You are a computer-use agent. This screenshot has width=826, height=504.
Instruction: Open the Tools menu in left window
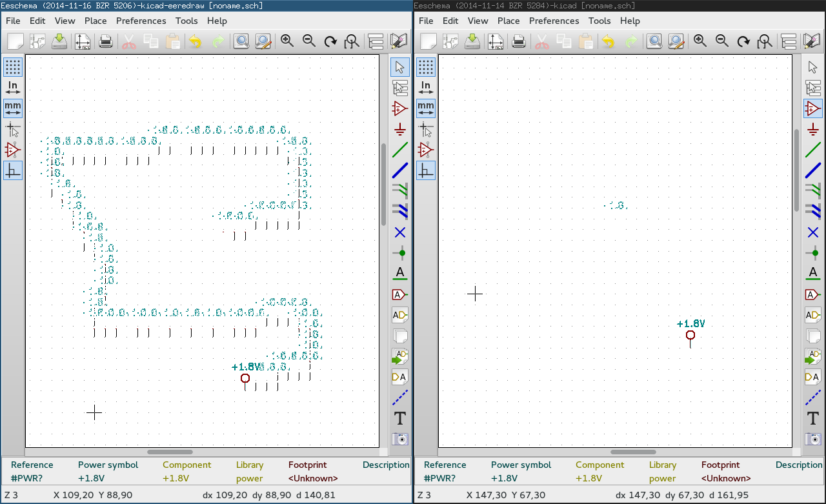[186, 21]
